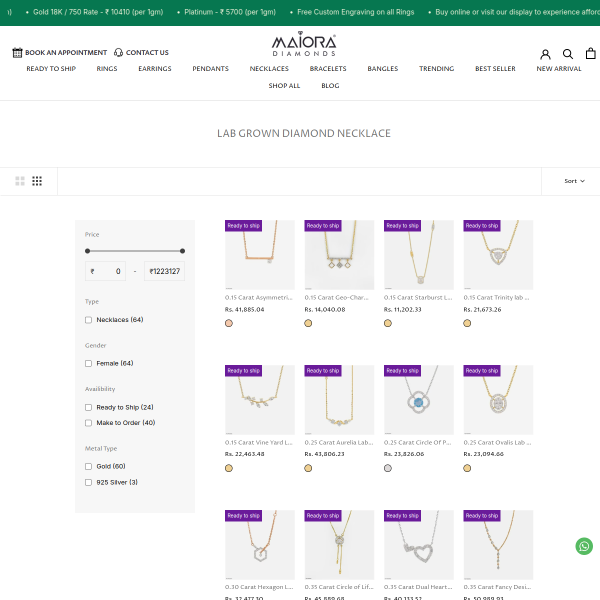The image size is (600, 600).
Task: Click the search magnifier icon
Action: 568,54
